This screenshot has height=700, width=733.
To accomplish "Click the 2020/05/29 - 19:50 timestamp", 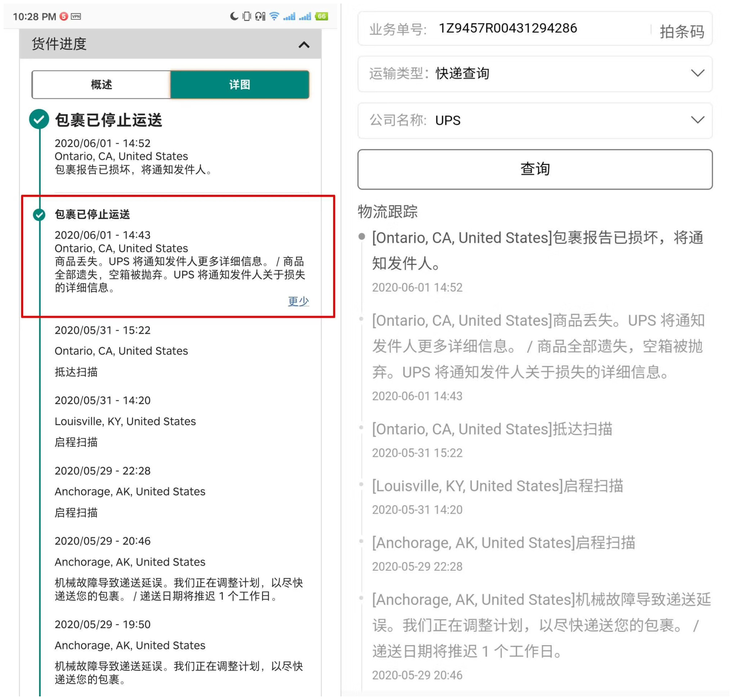I will (103, 624).
